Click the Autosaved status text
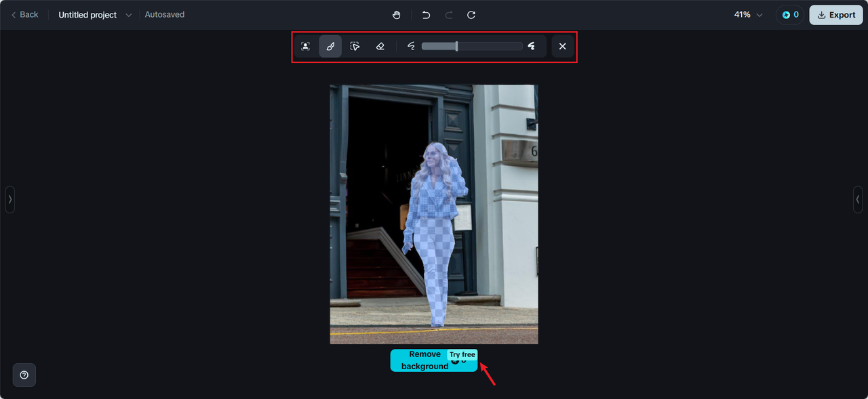 (165, 15)
